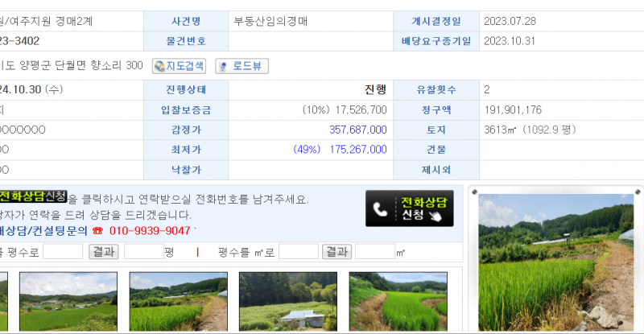The height and width of the screenshot is (334, 644).
Task: Click the ㎡ result output field
Action: (375, 251)
